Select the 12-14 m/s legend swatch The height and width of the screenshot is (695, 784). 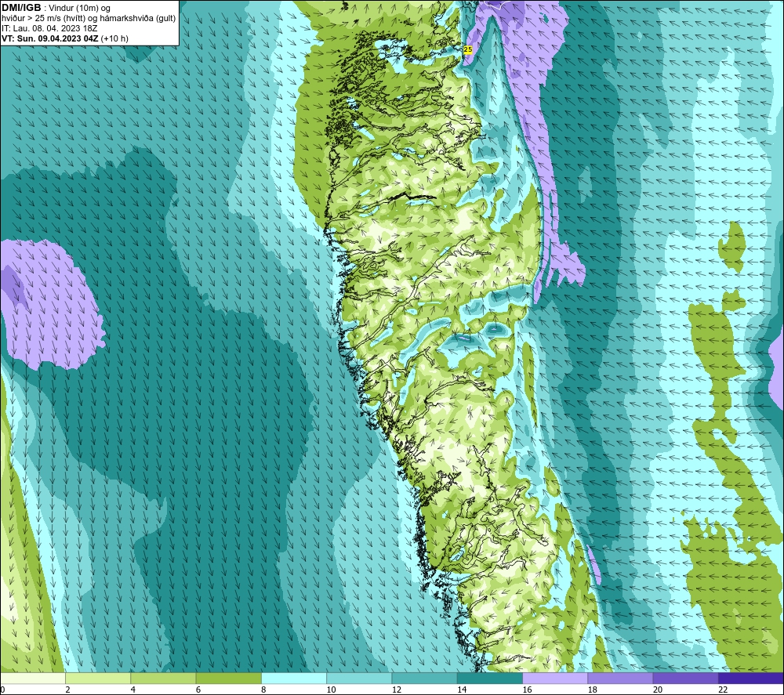point(424,679)
